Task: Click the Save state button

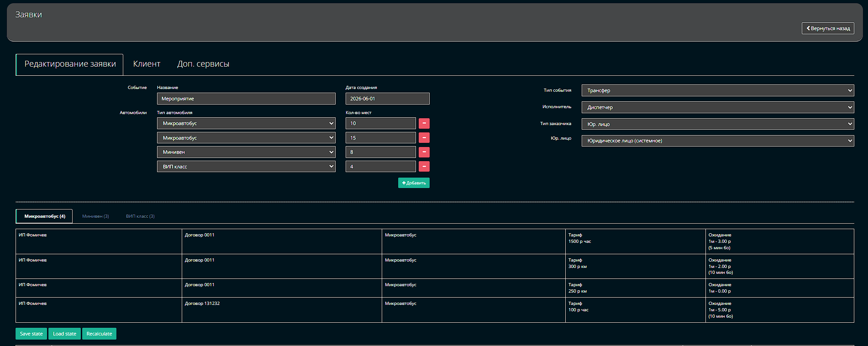Action: [x=31, y=334]
